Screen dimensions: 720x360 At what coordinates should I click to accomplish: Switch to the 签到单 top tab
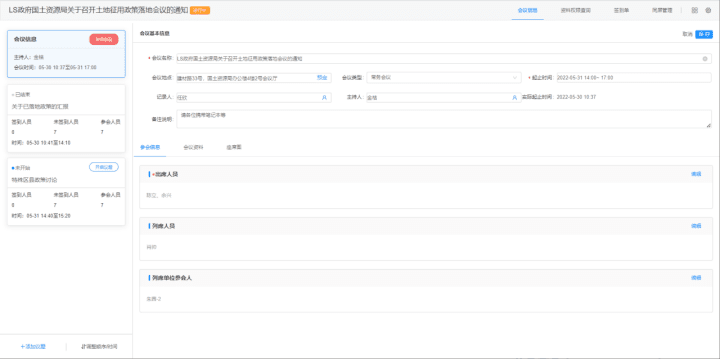(x=621, y=10)
